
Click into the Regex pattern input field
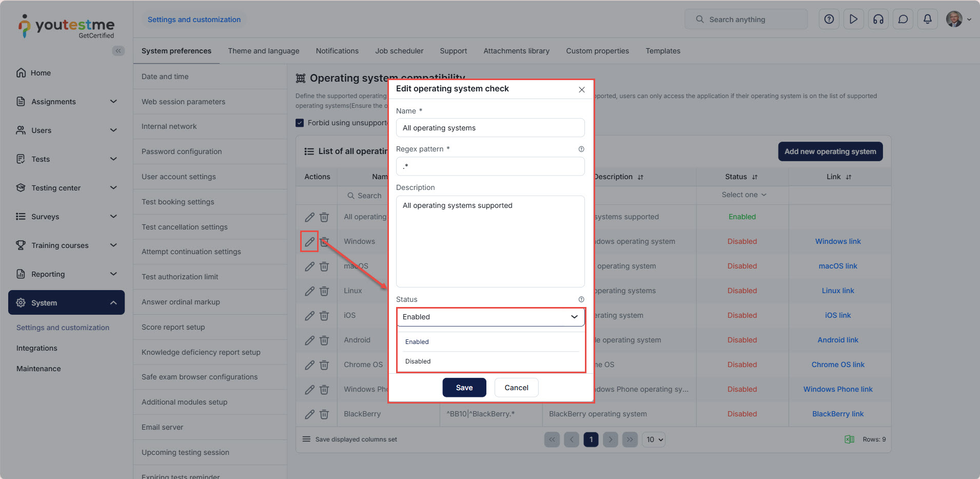[x=490, y=166]
